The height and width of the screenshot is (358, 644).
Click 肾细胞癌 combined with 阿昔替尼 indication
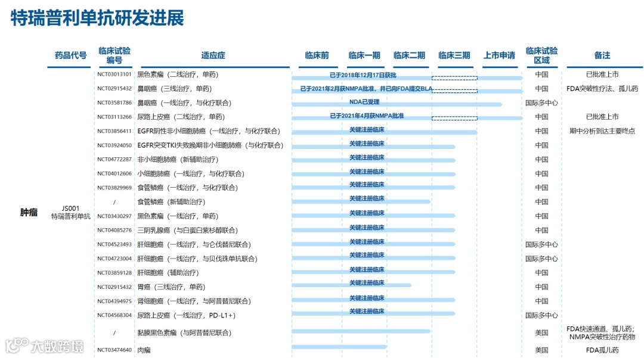(x=194, y=301)
